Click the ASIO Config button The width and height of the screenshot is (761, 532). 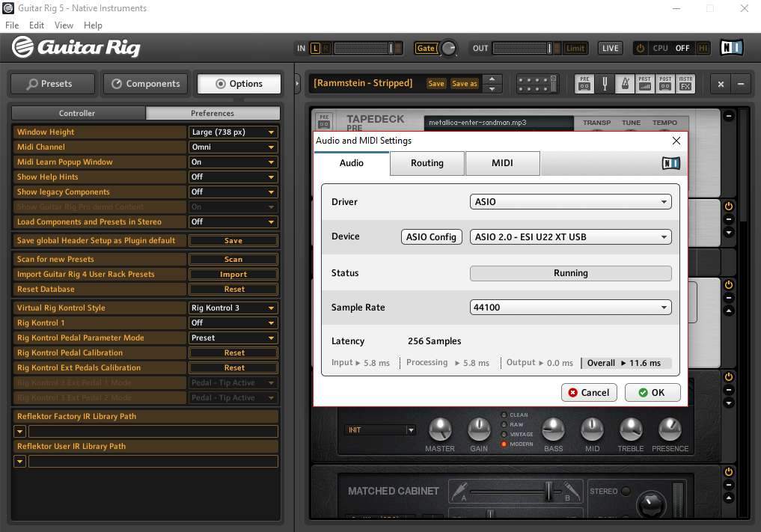[x=431, y=237]
